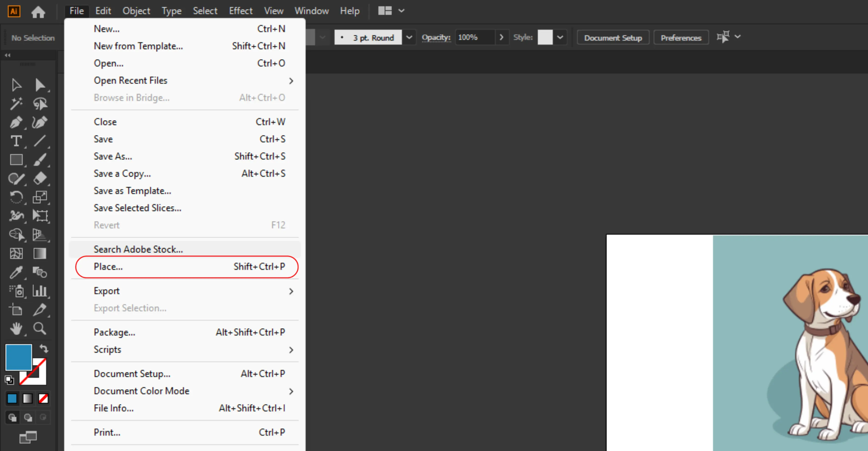Open the align options dropdown arrow
This screenshot has width=868, height=451.
point(738,36)
